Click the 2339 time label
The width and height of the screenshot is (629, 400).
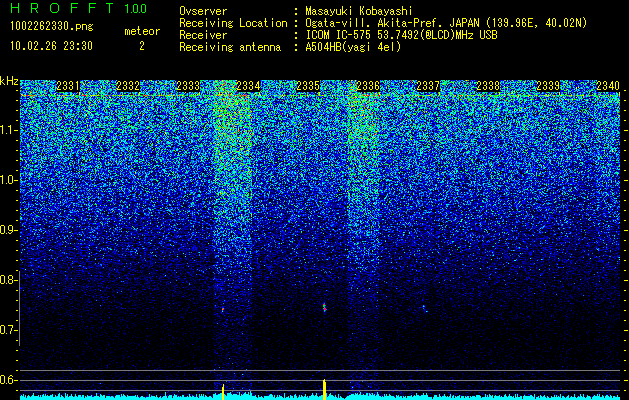(548, 86)
